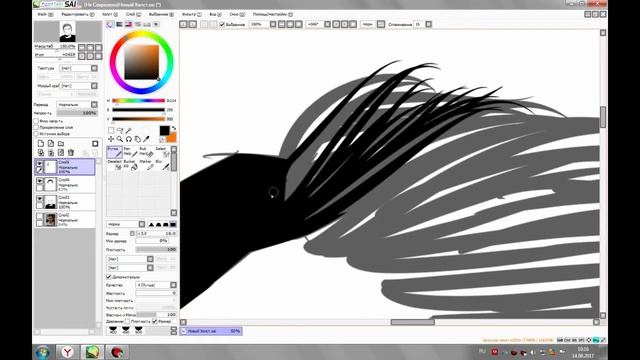Open the Редактировать menu
Image resolution: width=640 pixels, height=360 pixels.
tap(78, 14)
